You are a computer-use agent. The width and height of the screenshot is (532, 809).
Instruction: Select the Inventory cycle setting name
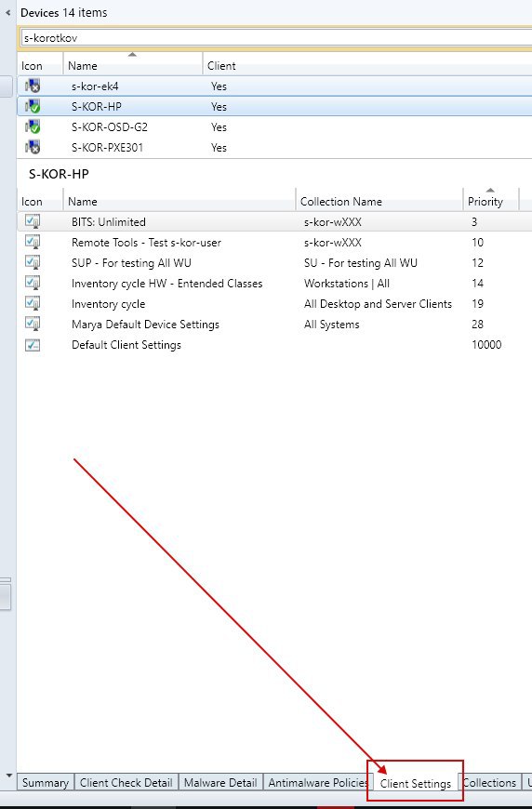pos(109,304)
